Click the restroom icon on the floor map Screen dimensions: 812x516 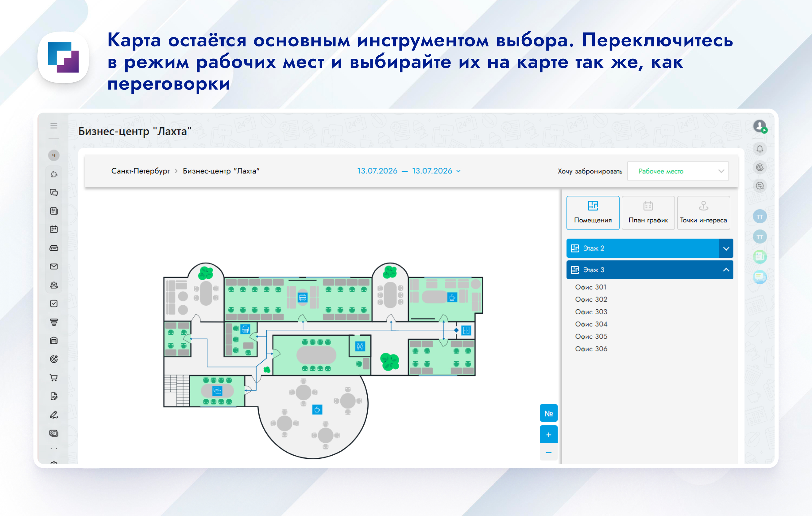(x=360, y=346)
